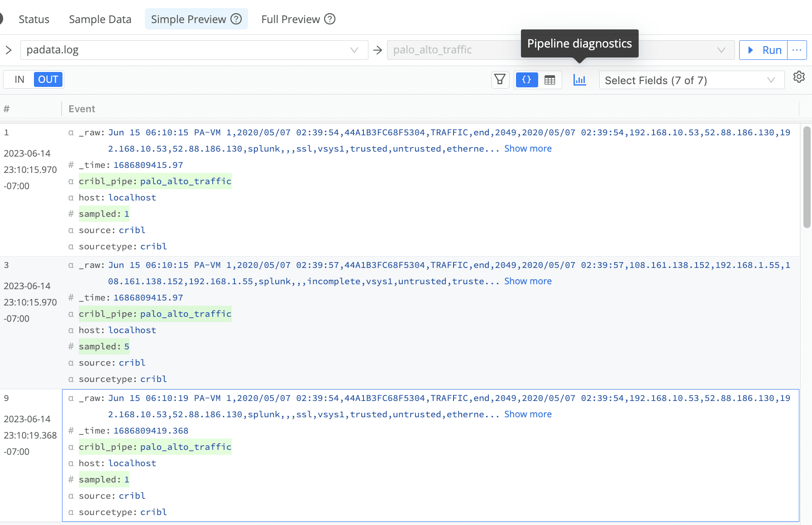Screen dimensions: 812x525
Task: Open preview settings gear
Action: click(x=799, y=77)
